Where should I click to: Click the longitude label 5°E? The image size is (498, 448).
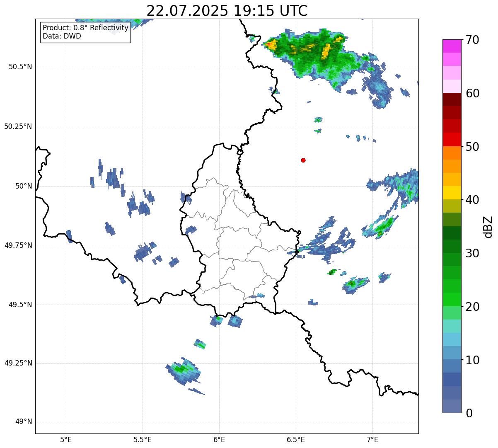tap(66, 439)
